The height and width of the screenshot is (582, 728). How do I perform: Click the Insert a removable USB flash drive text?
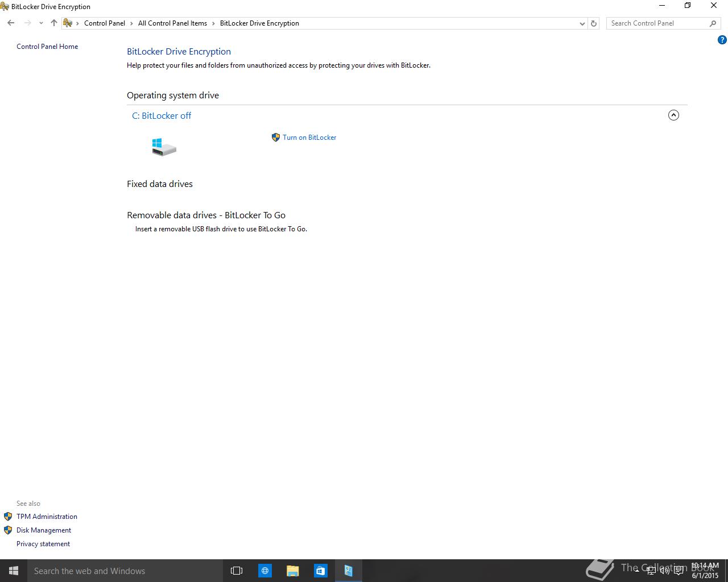221,229
